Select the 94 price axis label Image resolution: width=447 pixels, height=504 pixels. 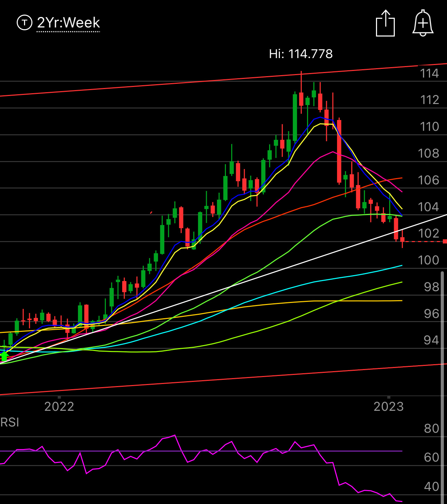[432, 340]
